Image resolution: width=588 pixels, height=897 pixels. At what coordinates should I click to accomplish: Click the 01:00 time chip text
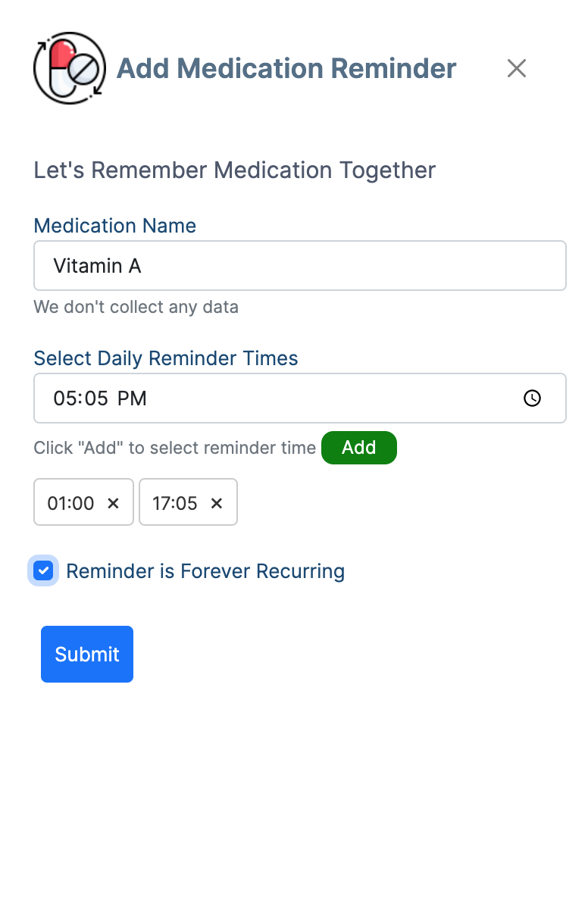(x=70, y=503)
